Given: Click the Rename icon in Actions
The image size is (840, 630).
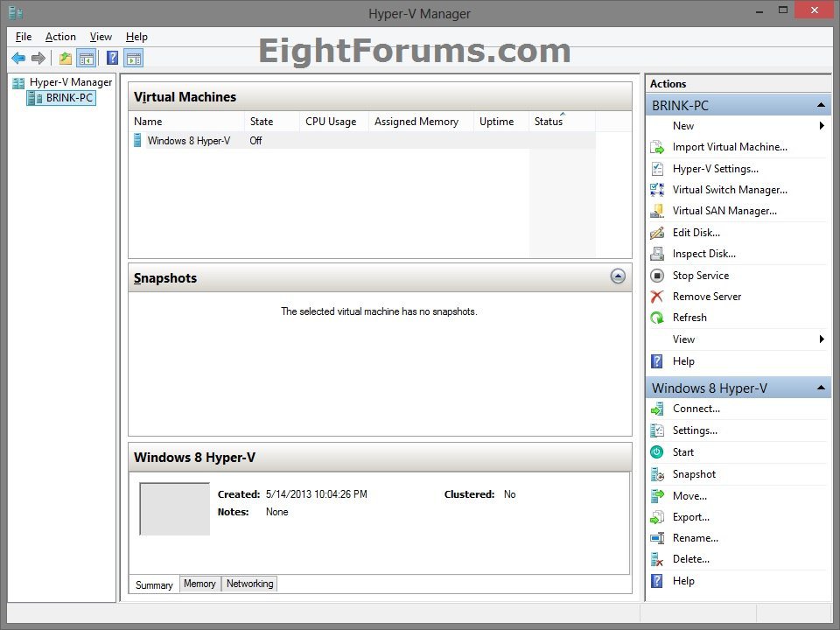Looking at the screenshot, I should (x=657, y=538).
